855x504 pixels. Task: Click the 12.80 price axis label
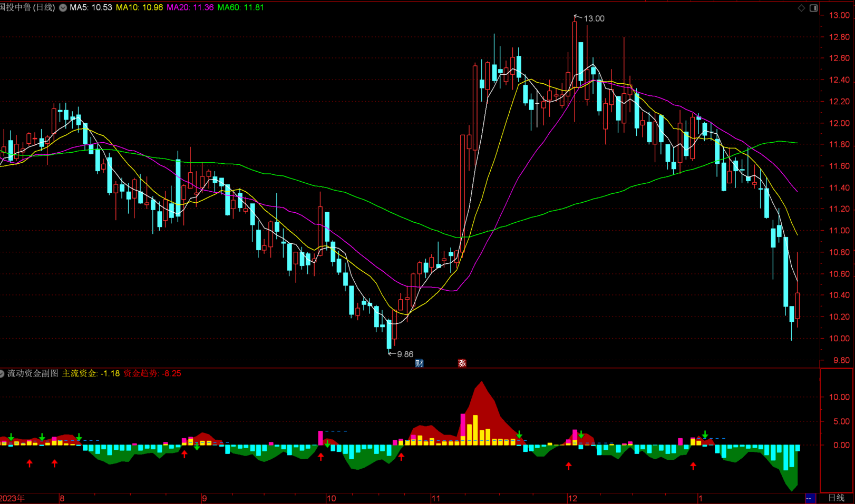pyautogui.click(x=839, y=37)
